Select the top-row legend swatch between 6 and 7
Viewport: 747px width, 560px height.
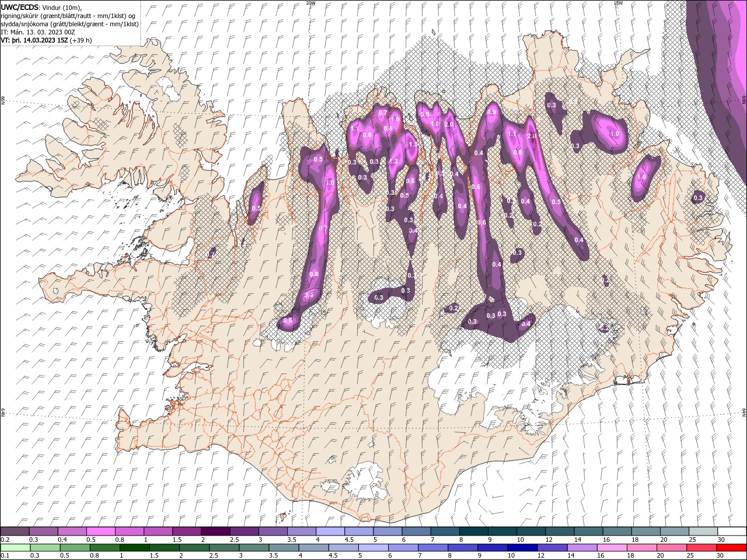click(416, 531)
